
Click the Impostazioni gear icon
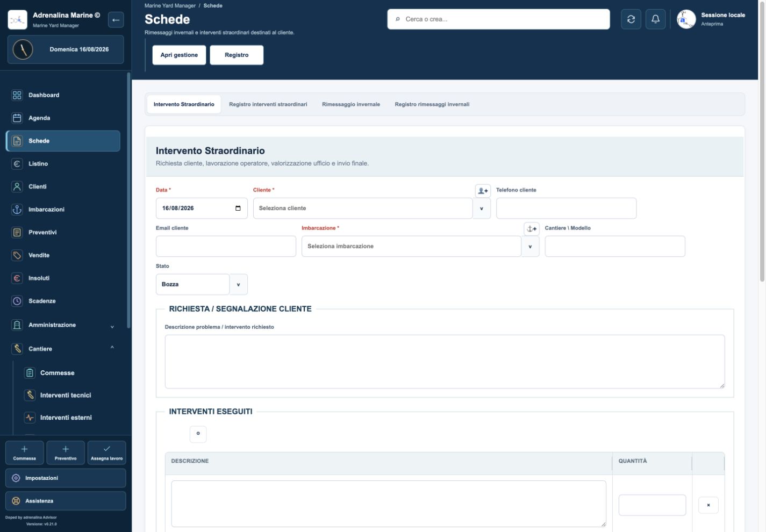[x=16, y=478]
